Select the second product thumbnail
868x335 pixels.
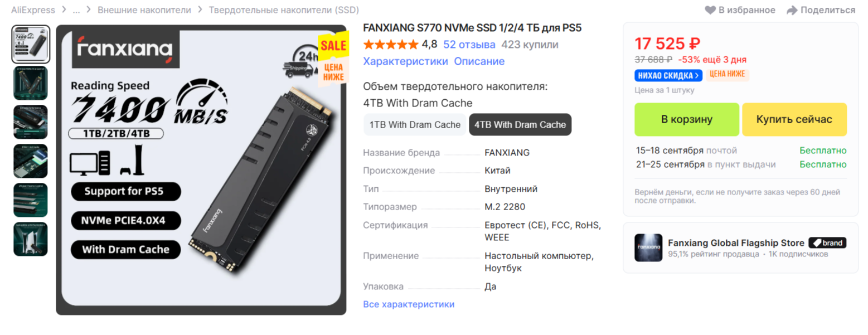point(31,83)
